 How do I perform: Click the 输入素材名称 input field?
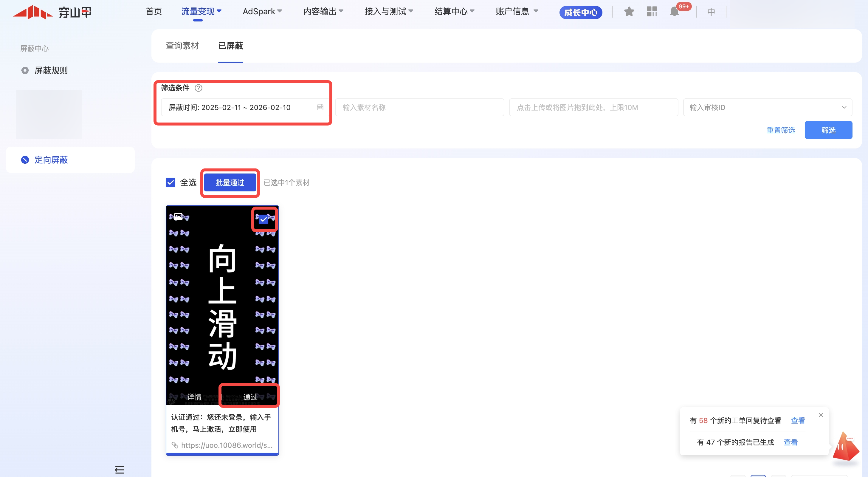419,108
